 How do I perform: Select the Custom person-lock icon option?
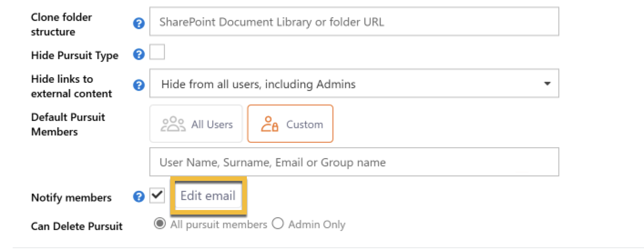point(269,125)
